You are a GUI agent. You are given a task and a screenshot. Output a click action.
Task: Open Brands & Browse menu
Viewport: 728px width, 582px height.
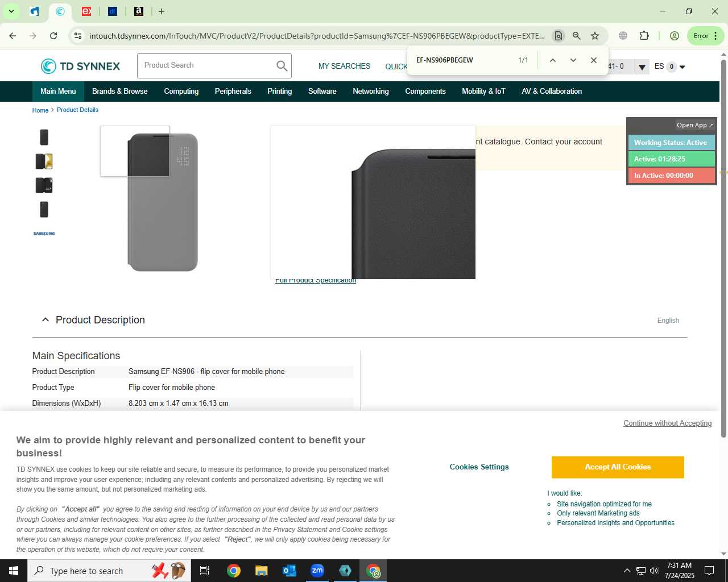click(x=119, y=92)
